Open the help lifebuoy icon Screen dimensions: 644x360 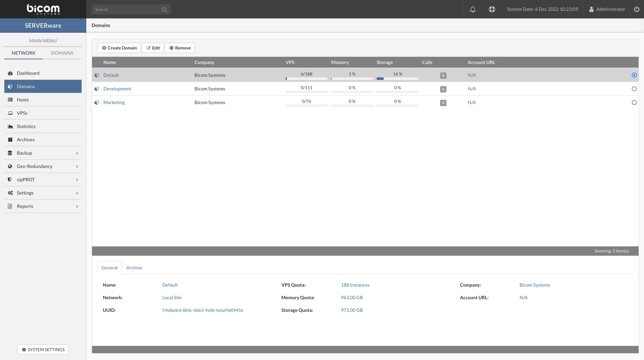point(492,9)
